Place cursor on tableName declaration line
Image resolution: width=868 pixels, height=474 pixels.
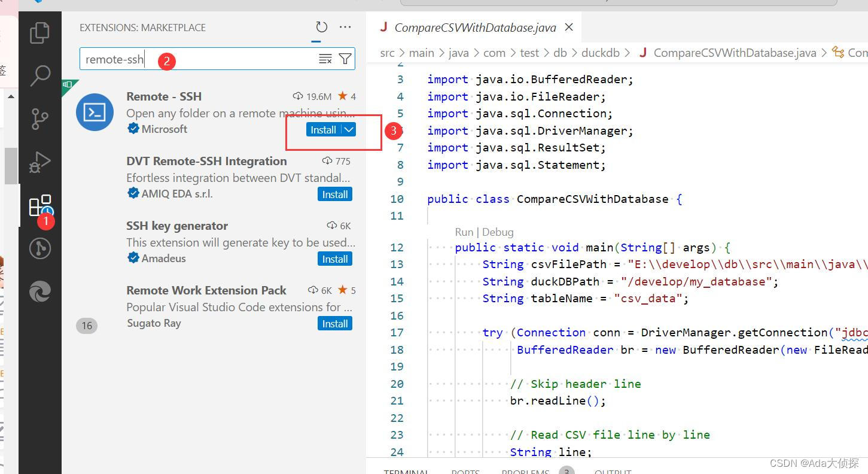pos(586,298)
